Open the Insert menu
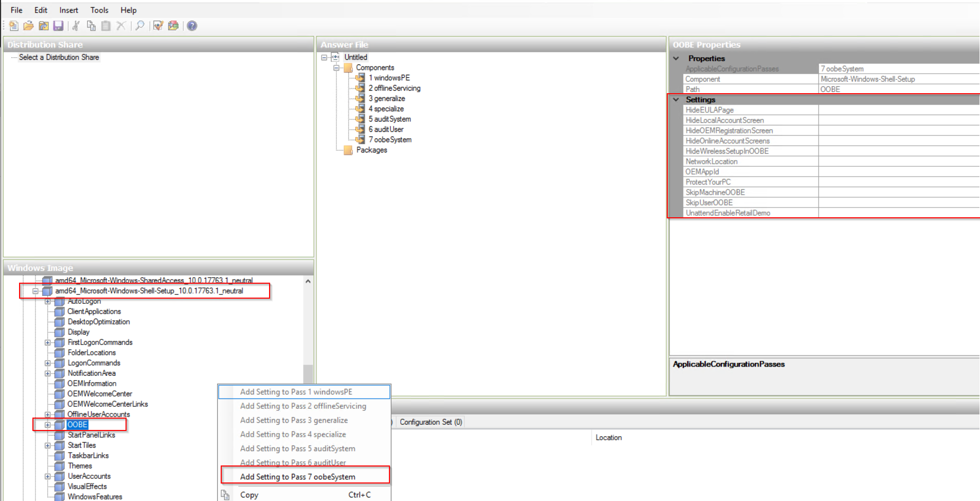Viewport: 980px width, 501px height. 68,10
